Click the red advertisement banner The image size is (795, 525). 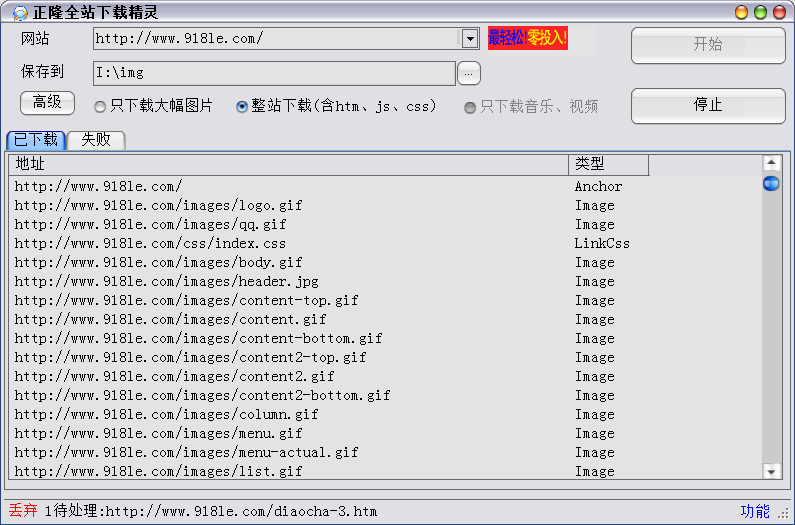(x=527, y=38)
